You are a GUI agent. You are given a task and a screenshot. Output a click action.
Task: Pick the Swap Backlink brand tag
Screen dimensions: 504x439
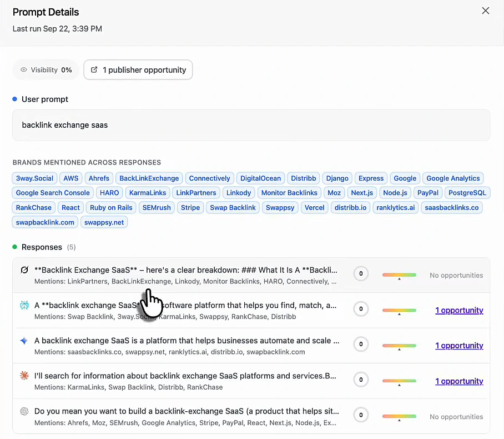click(x=233, y=208)
